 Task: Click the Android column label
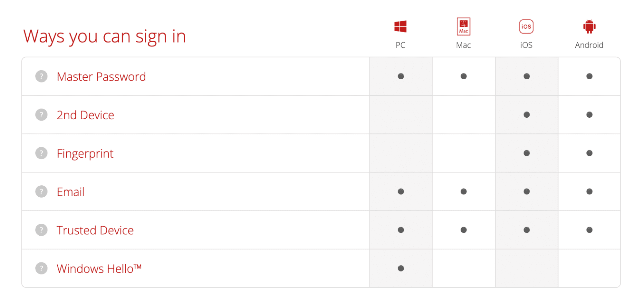coord(589,45)
